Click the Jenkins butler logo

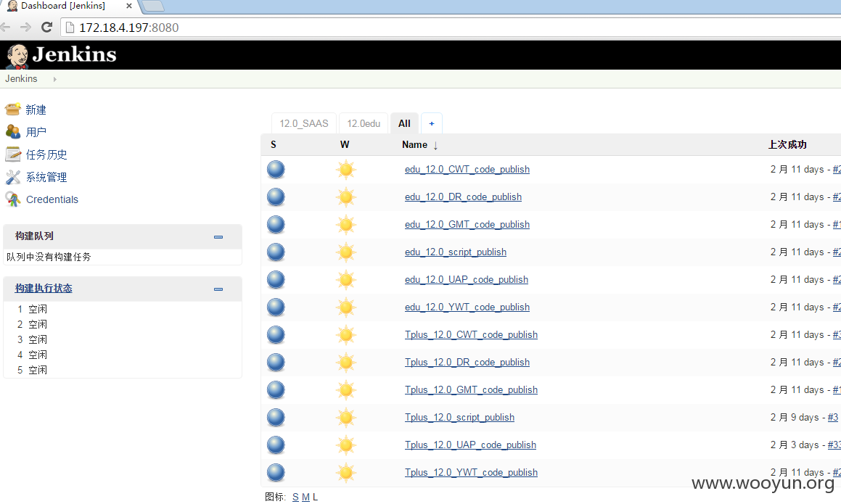point(17,56)
